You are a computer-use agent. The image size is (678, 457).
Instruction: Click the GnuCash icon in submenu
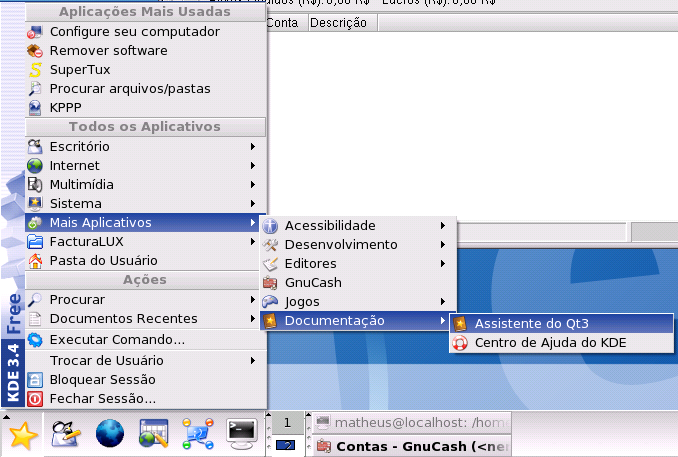pos(270,283)
